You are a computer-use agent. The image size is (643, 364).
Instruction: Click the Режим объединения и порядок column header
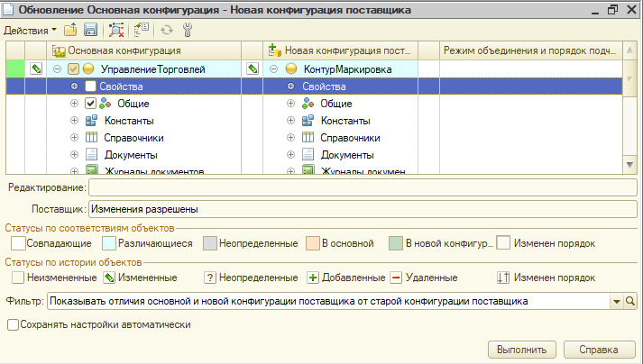[531, 50]
